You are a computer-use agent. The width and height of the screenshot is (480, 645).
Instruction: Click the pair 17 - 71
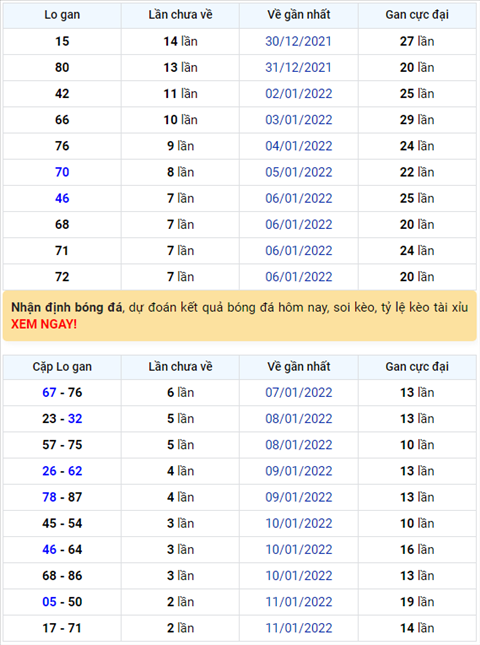click(x=62, y=628)
